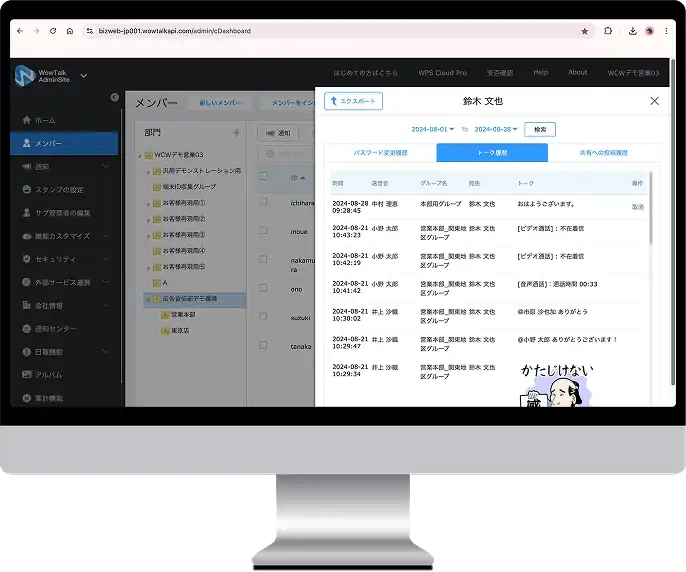
Task: Click the browser reload icon
Action: pos(53,31)
